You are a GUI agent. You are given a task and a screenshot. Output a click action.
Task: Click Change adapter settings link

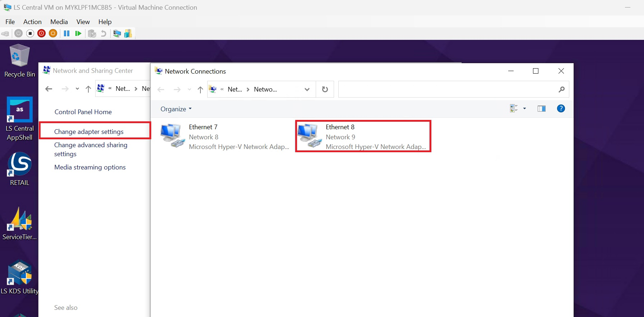(x=89, y=132)
